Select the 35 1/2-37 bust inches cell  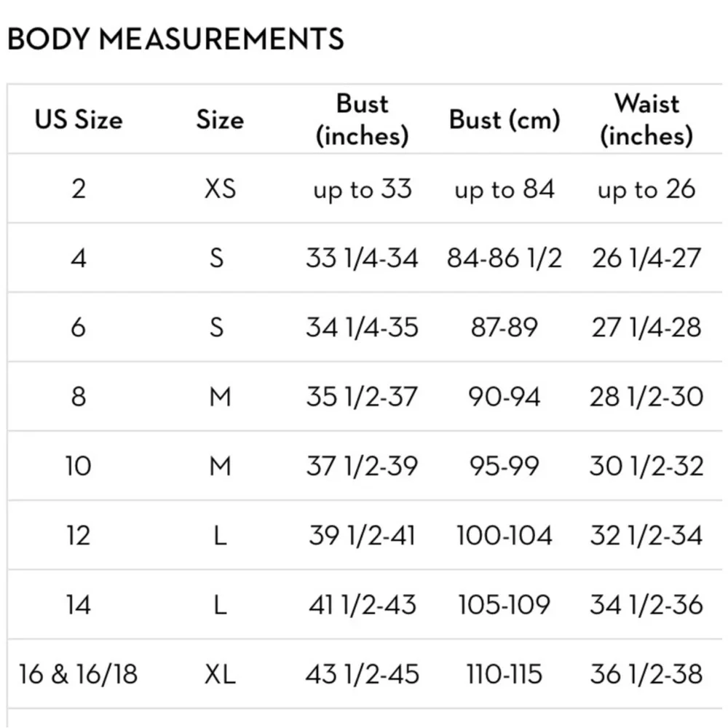362,397
